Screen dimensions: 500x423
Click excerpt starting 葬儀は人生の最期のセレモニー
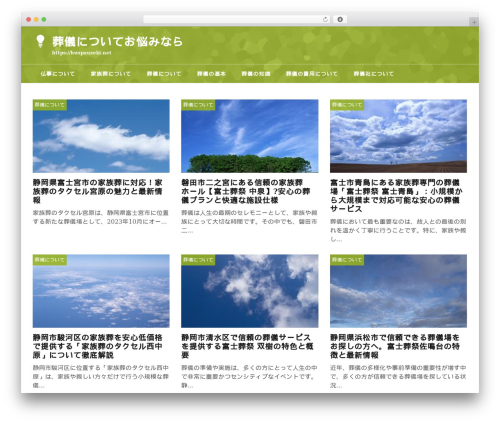(249, 221)
